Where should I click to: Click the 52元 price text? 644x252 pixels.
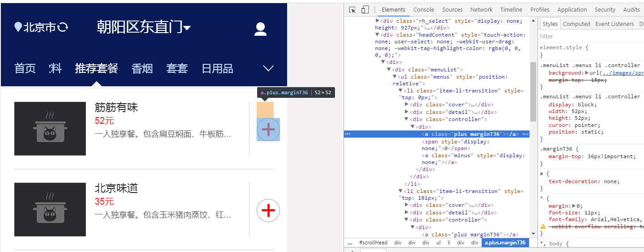click(104, 121)
